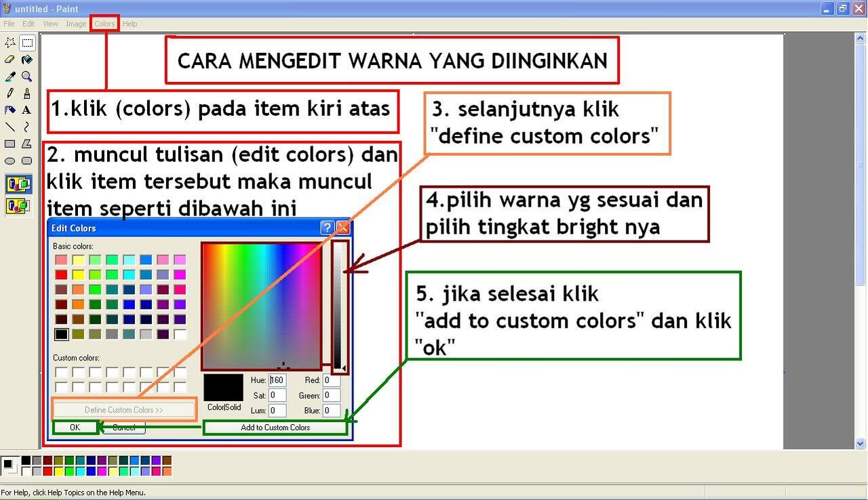Choose cyan in the palette
This screenshot has height=500, width=868.
[x=80, y=472]
